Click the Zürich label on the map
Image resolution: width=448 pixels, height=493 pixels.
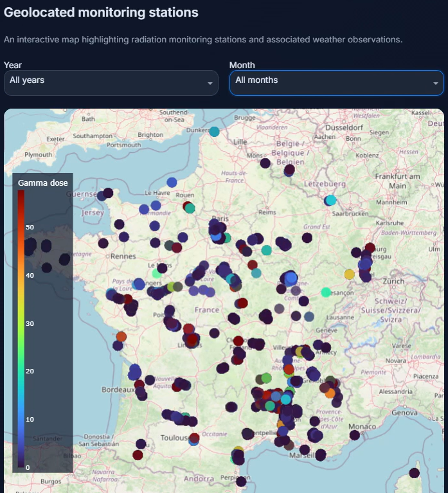point(393,282)
